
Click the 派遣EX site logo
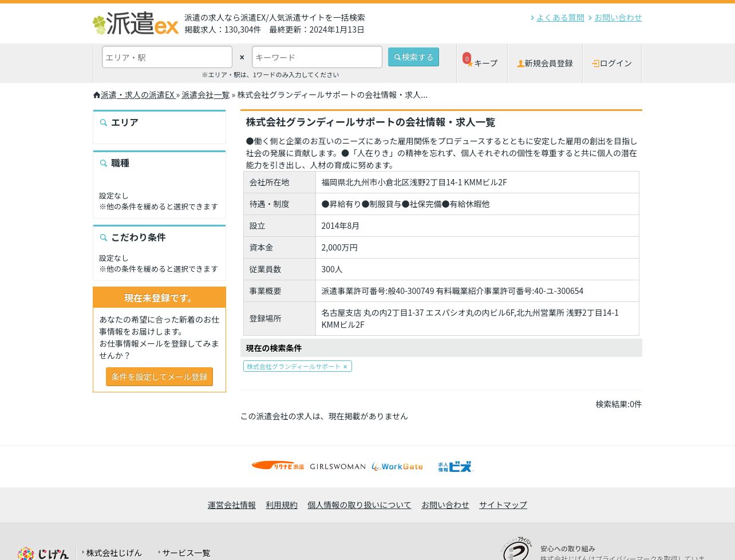136,23
